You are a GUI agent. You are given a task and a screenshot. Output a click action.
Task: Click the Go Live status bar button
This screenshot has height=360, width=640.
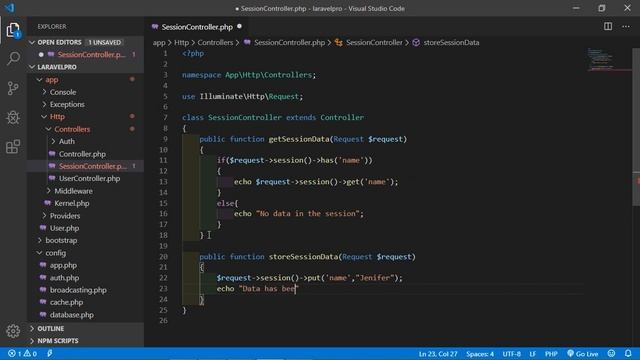[x=583, y=353]
